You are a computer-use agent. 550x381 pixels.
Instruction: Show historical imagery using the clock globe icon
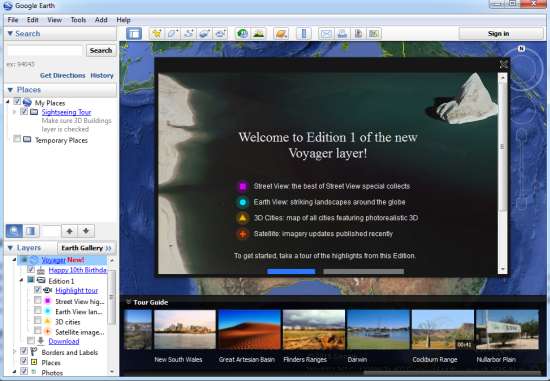[x=242, y=34]
